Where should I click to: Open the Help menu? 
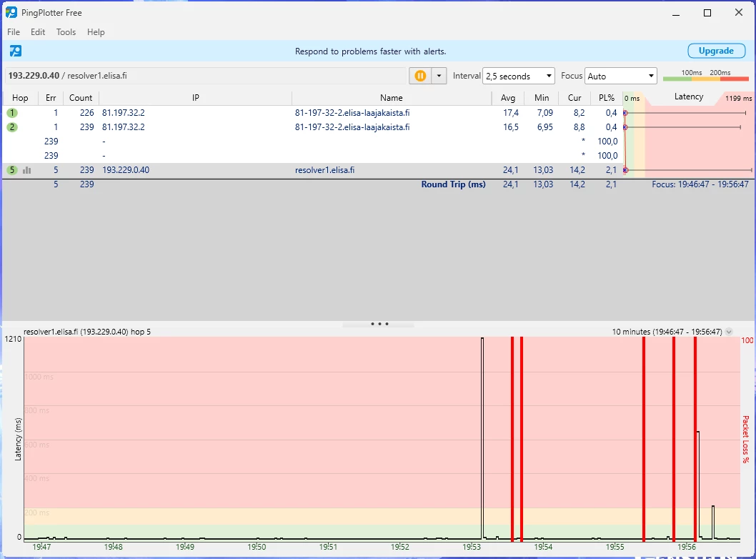pyautogui.click(x=96, y=32)
